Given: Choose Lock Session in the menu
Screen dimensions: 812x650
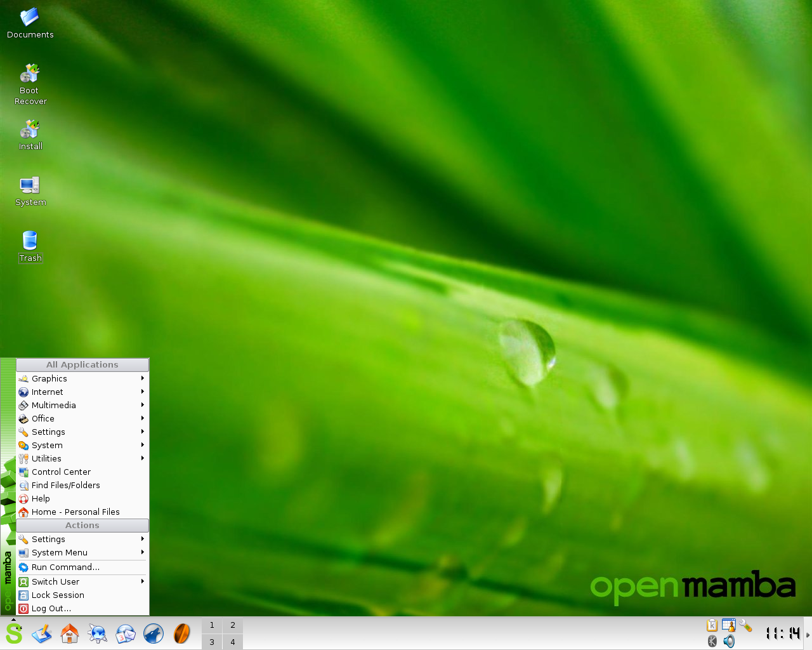Looking at the screenshot, I should pos(82,595).
